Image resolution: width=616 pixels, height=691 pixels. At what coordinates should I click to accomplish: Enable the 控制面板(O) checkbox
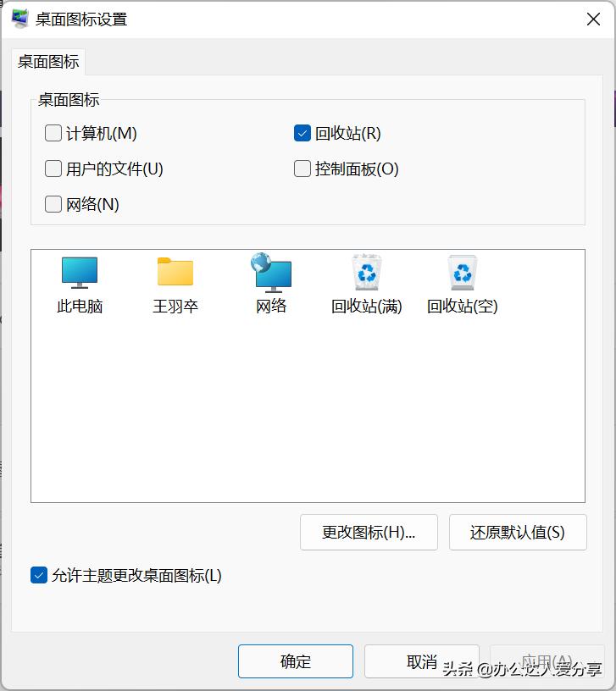pos(302,169)
